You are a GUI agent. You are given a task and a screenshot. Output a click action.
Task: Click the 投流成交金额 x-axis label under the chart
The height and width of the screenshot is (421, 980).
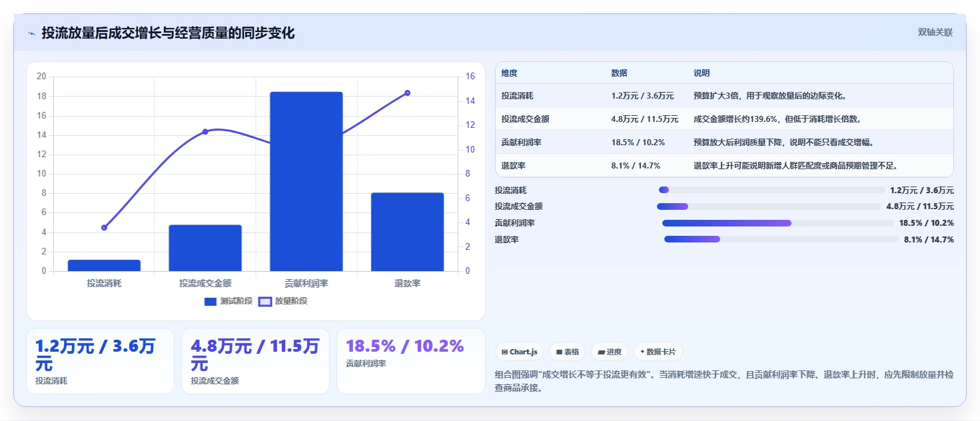click(x=205, y=283)
